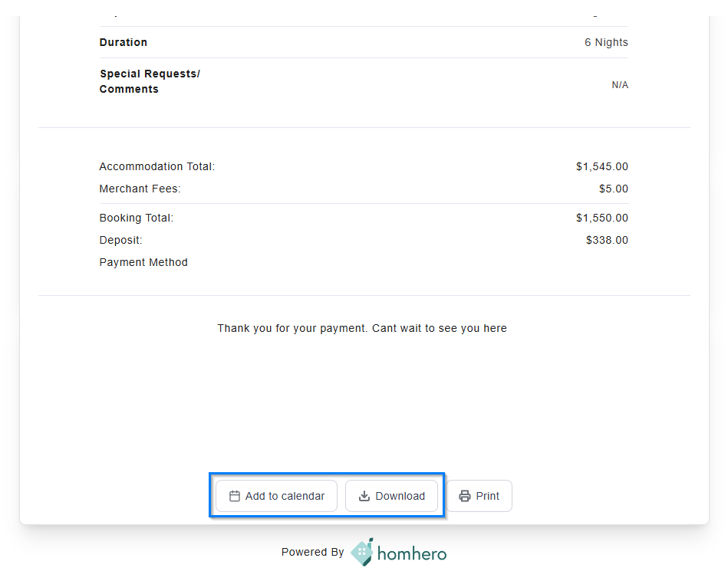The width and height of the screenshot is (728, 581).
Task: Click the Merchant Fees label
Action: pyautogui.click(x=140, y=189)
